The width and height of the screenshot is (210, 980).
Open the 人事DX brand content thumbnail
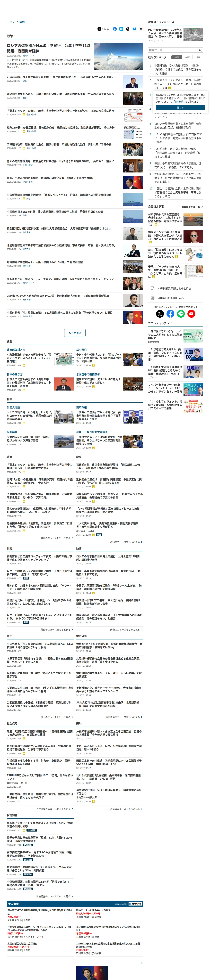[x=193, y=354]
